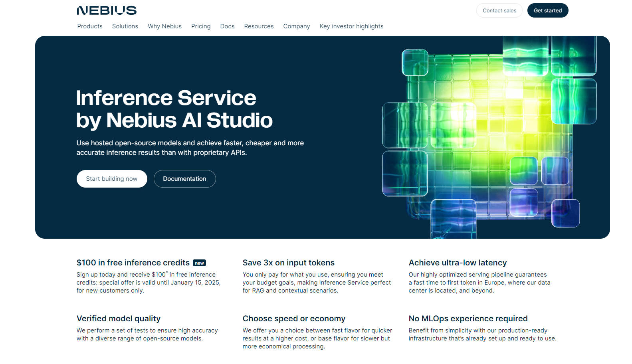Click the hero cube artwork image
Image resolution: width=632 pixels, height=364 pixels.
(489, 137)
